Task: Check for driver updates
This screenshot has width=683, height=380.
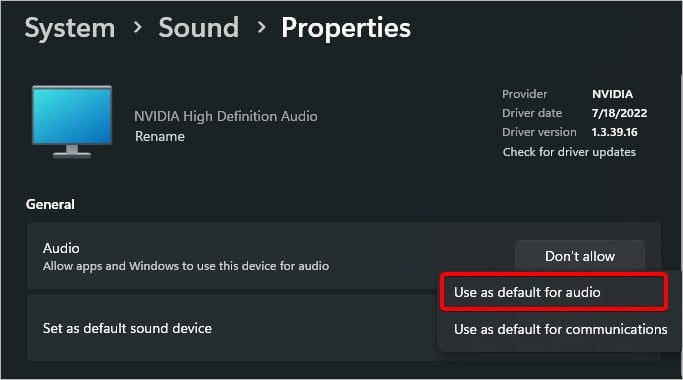Action: pyautogui.click(x=569, y=152)
